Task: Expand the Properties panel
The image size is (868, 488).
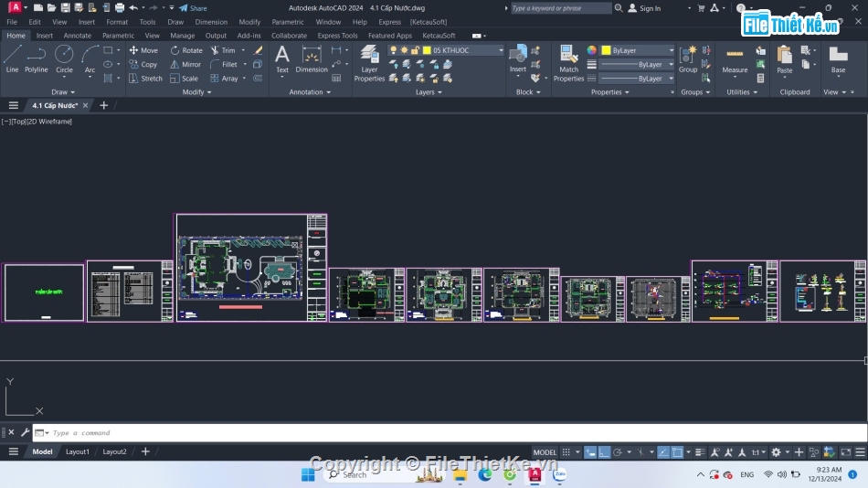Action: pos(609,92)
